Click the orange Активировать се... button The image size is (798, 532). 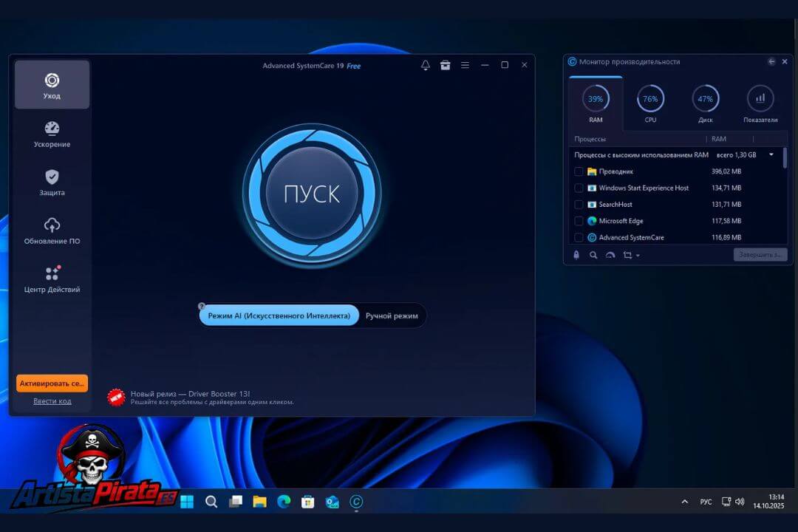(52, 383)
